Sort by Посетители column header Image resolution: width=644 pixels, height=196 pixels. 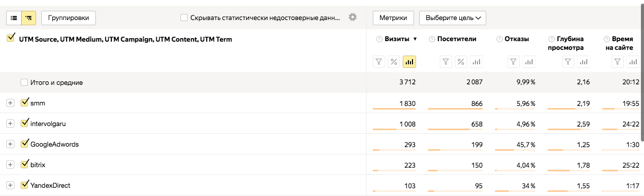click(456, 39)
